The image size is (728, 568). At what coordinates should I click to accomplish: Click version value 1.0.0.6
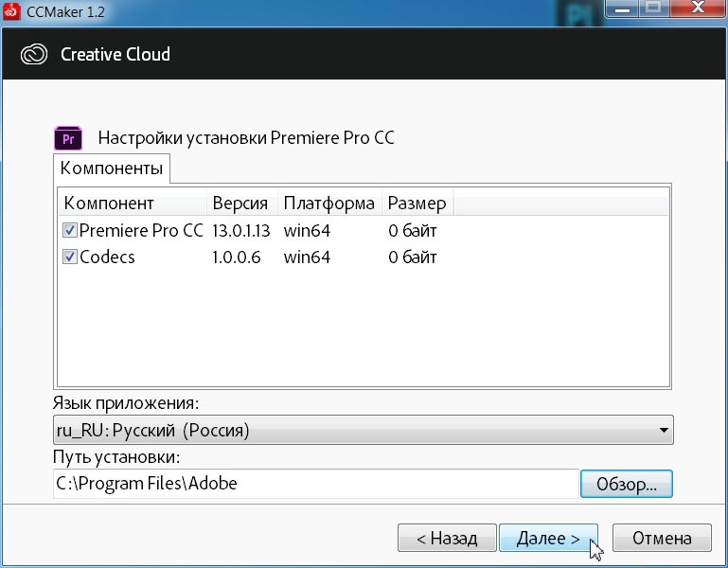pyautogui.click(x=237, y=257)
